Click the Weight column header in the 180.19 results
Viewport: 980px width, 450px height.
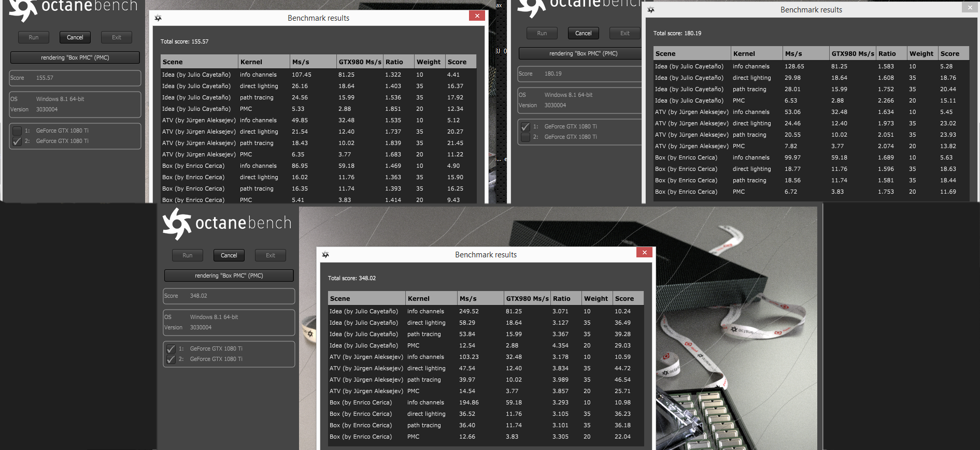click(923, 53)
